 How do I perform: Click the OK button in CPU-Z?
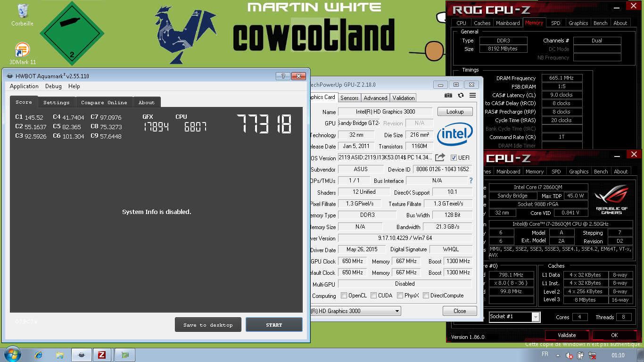tap(614, 335)
